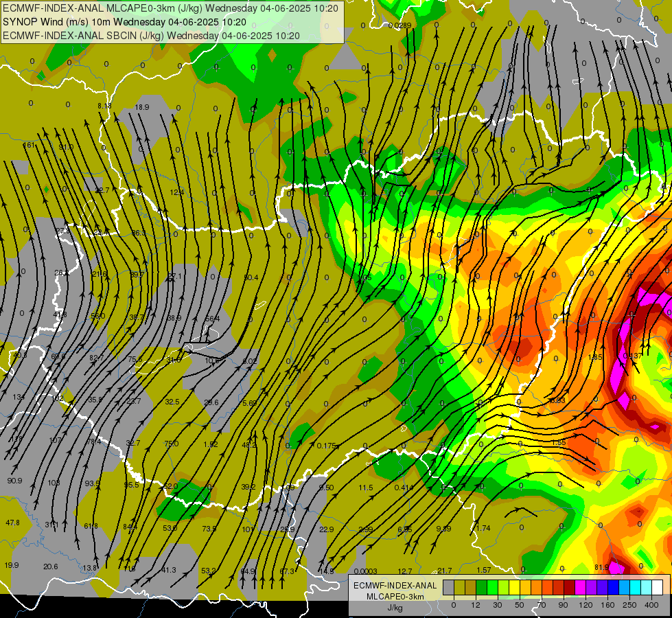Click the map value '53.2'
Image resolution: width=672 pixels, height=618 pixels.
(x=208, y=571)
